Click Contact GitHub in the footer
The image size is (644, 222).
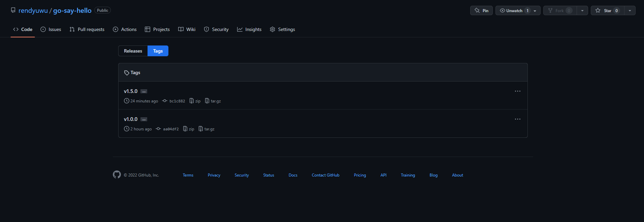pos(326,175)
